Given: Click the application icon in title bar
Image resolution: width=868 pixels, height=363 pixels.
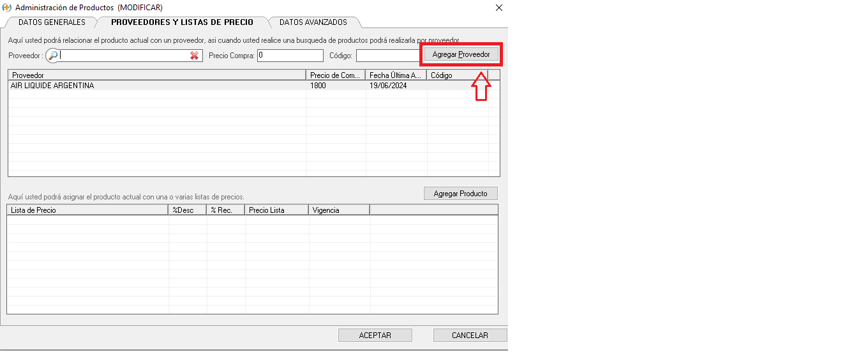Looking at the screenshot, I should [x=7, y=8].
